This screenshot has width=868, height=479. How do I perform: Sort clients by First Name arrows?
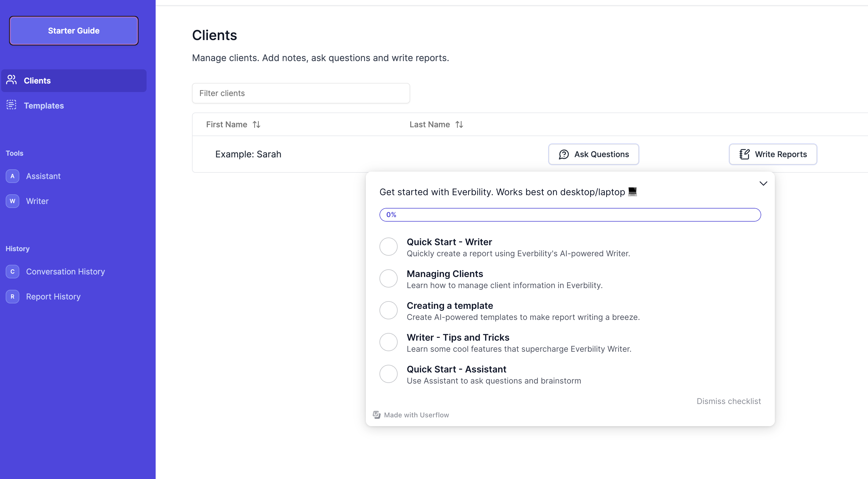click(256, 125)
